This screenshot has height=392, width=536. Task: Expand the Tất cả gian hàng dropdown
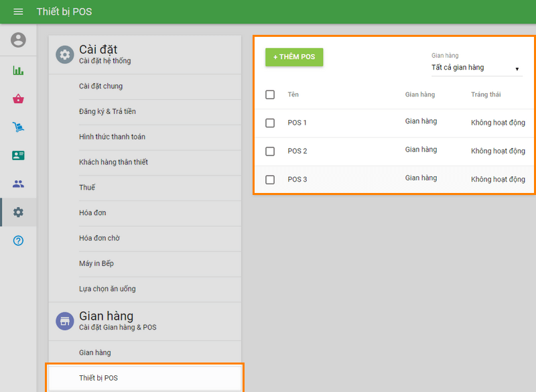tap(476, 68)
